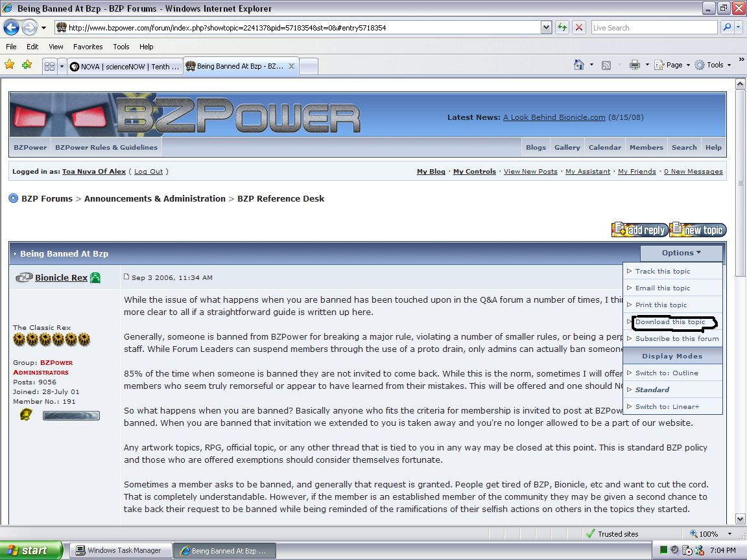747x560 pixels.
Task: Open the Help menu in menu bar
Action: [147, 47]
